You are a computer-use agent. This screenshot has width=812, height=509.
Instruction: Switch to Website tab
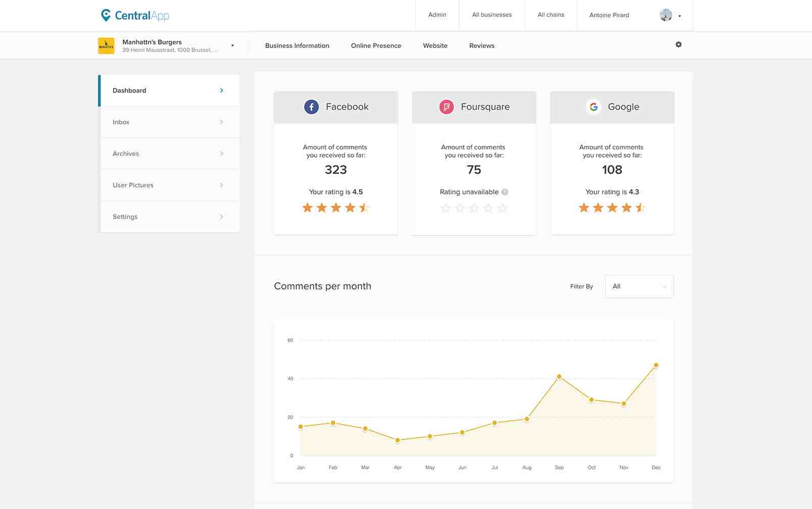(435, 45)
